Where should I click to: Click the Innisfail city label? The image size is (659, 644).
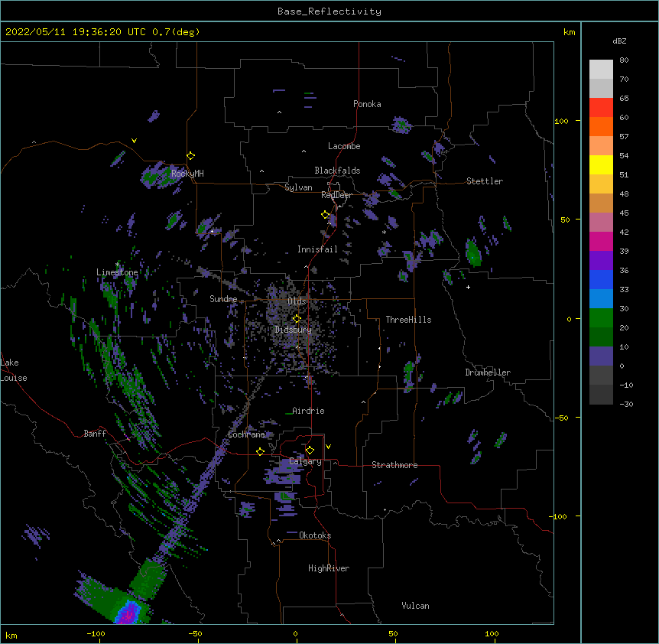point(317,249)
